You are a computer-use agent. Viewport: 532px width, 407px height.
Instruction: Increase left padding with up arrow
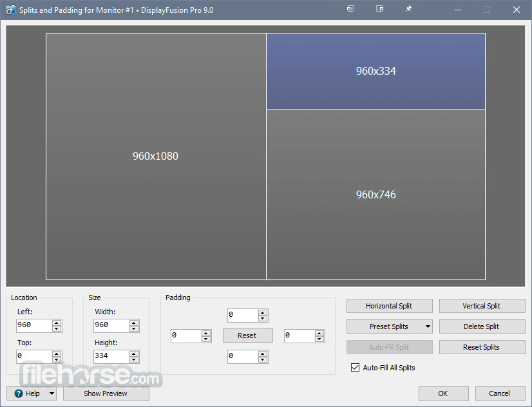click(206, 333)
